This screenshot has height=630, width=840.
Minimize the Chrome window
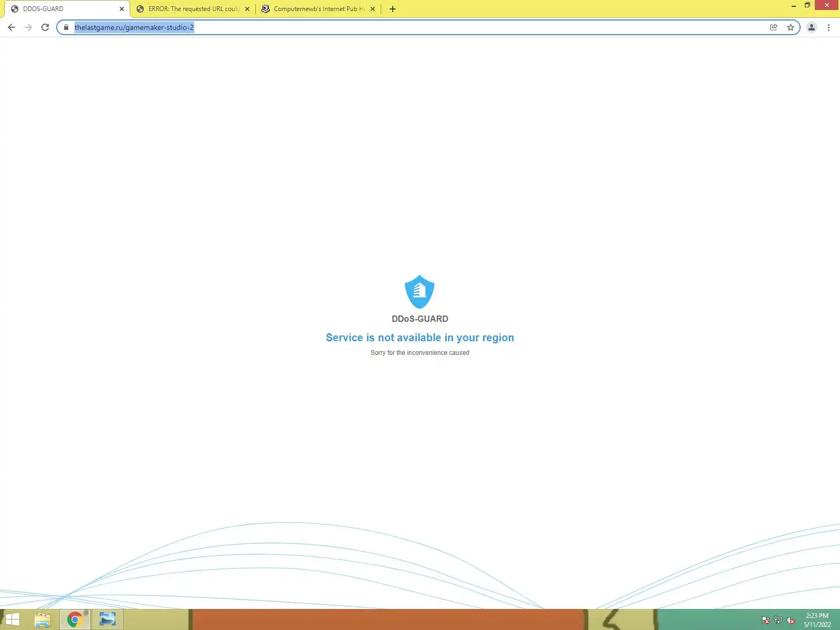pos(794,6)
